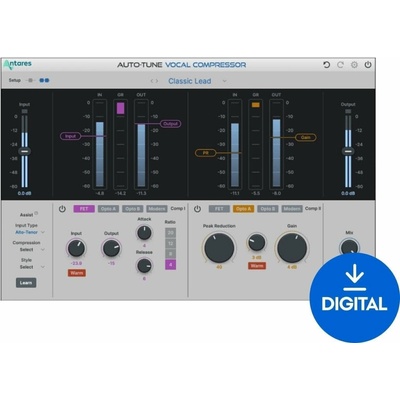Click the Input threshold marker in Comp I meter
Screen dimensions: 400x400
pyautogui.click(x=70, y=136)
